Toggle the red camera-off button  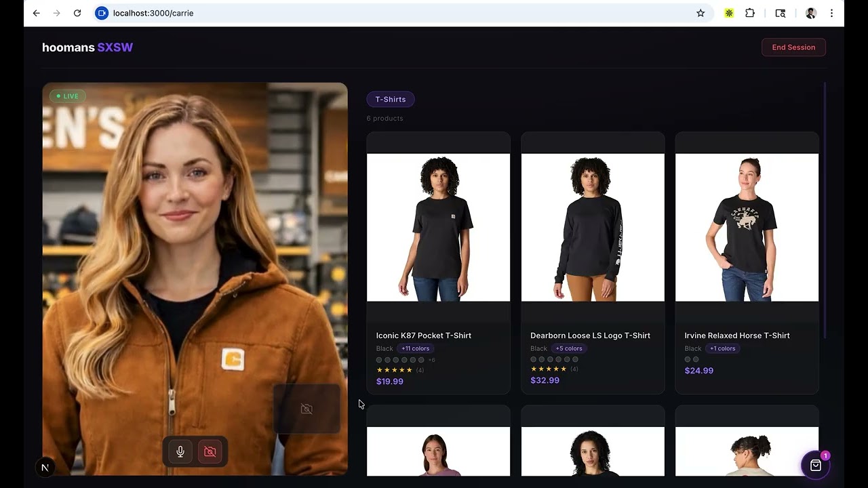coord(210,452)
